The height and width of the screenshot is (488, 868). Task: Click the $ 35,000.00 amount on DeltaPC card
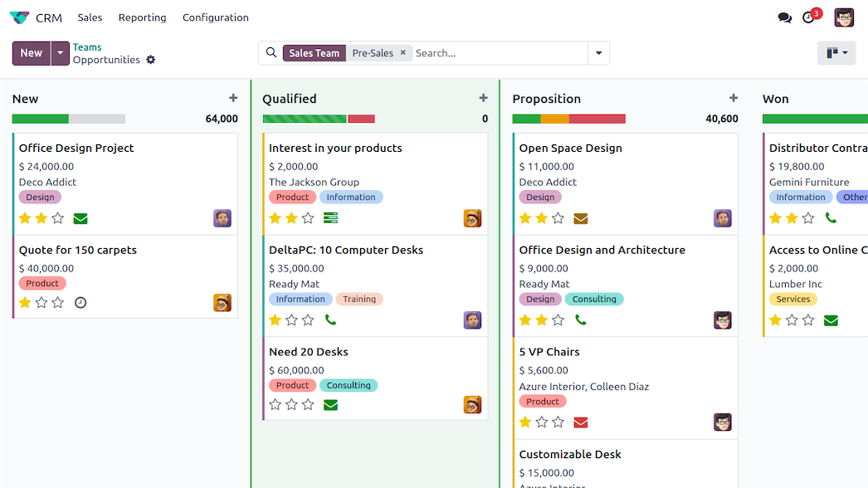coord(296,269)
